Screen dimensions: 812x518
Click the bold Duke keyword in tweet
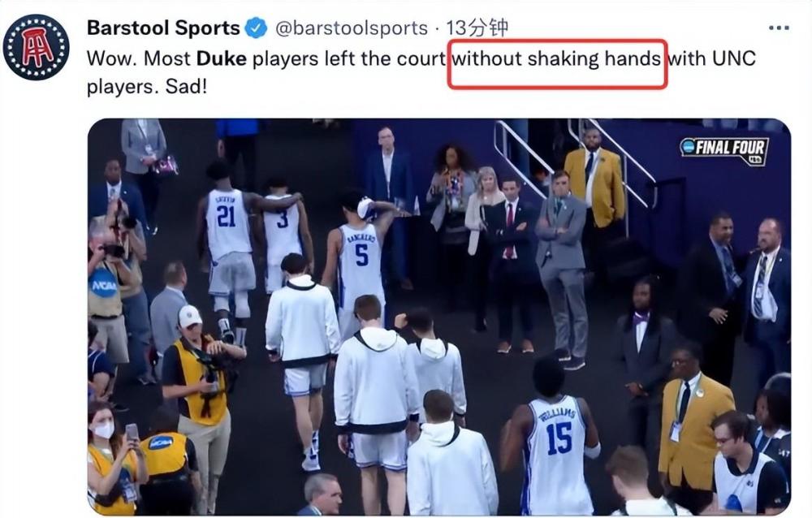(x=221, y=58)
